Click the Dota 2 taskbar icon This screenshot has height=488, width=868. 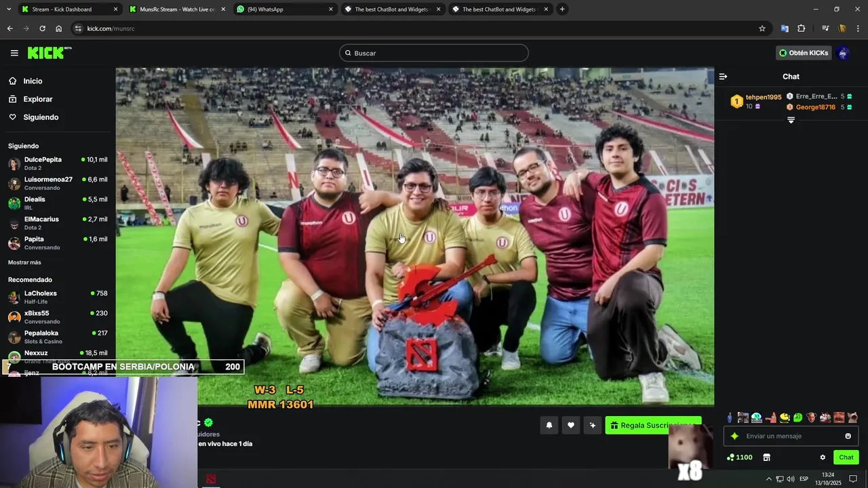pyautogui.click(x=211, y=479)
